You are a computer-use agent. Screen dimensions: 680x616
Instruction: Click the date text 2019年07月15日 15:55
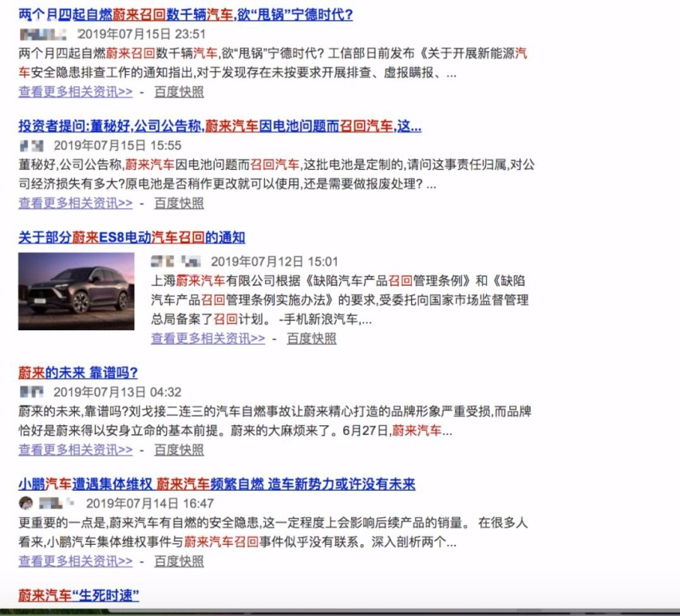(x=117, y=146)
